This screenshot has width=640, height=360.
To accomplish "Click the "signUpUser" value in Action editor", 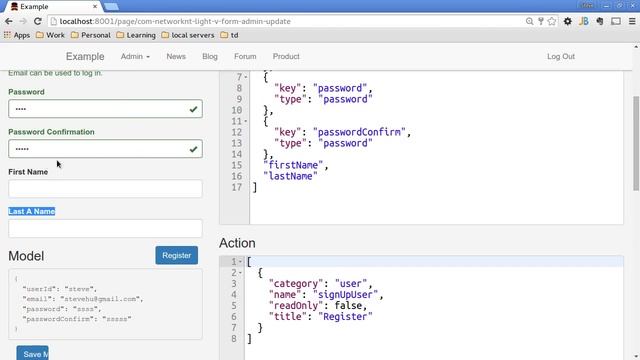I will [x=345, y=295].
